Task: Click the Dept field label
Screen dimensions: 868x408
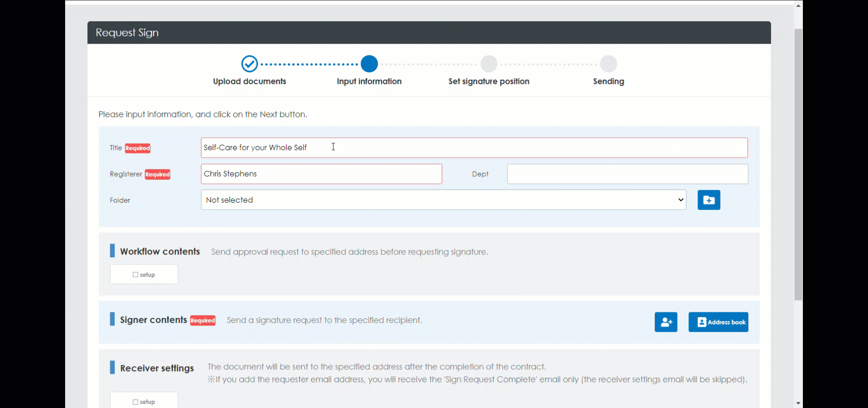Action: 480,174
